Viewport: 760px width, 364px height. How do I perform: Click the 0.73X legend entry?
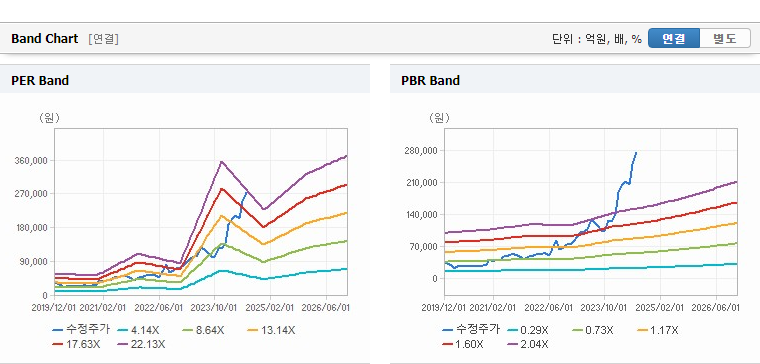click(x=594, y=331)
